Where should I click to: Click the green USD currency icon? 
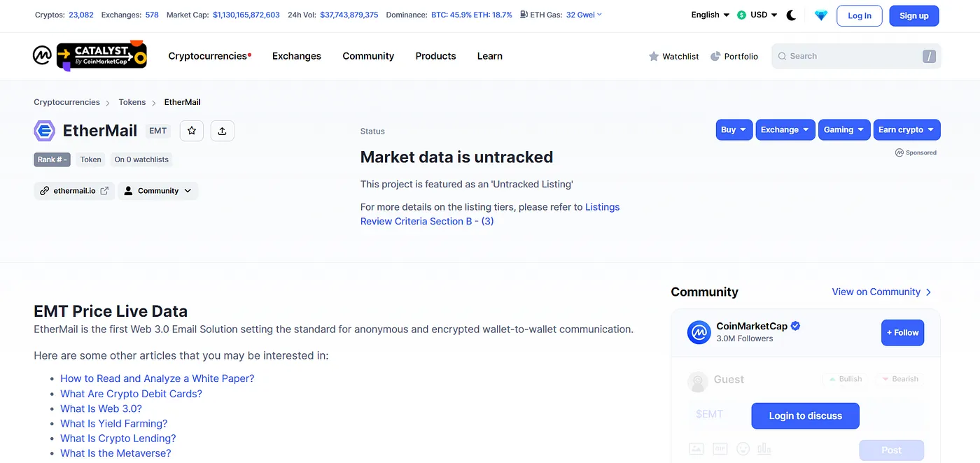(x=742, y=15)
